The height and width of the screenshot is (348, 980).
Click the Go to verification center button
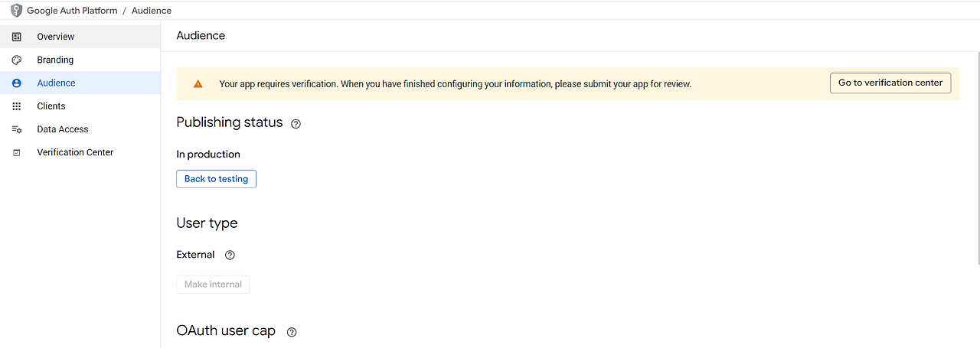coord(890,83)
